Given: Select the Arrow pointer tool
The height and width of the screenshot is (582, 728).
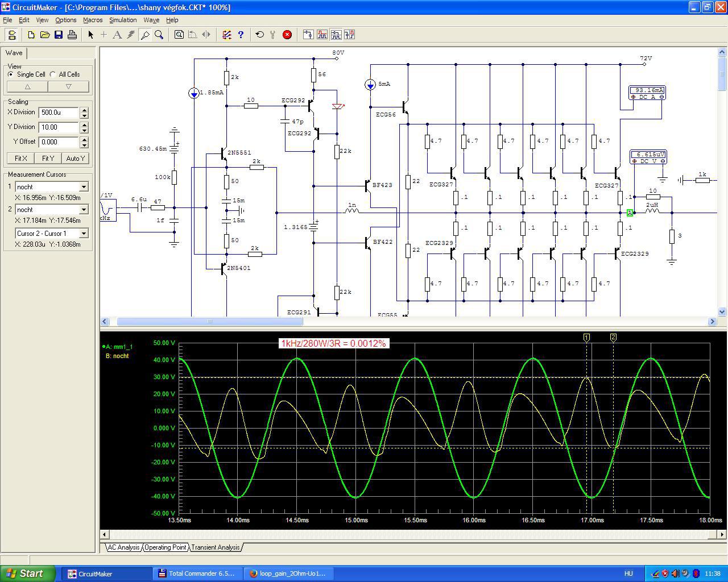Looking at the screenshot, I should [90, 35].
